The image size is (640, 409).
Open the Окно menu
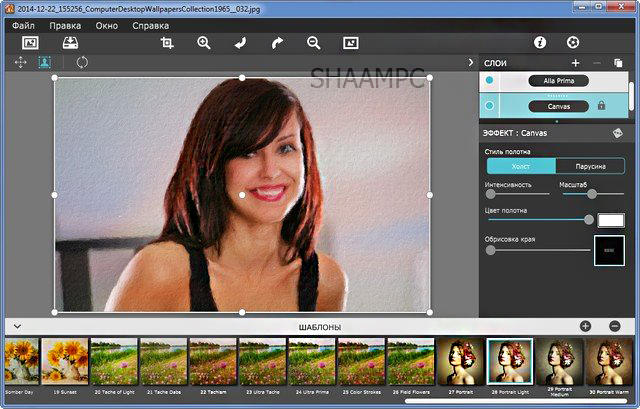tap(107, 26)
